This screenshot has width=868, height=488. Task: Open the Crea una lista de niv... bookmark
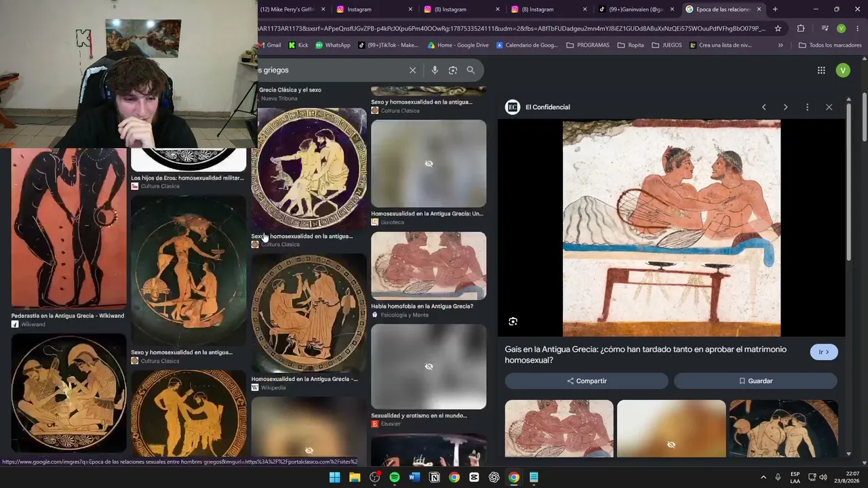pos(720,45)
